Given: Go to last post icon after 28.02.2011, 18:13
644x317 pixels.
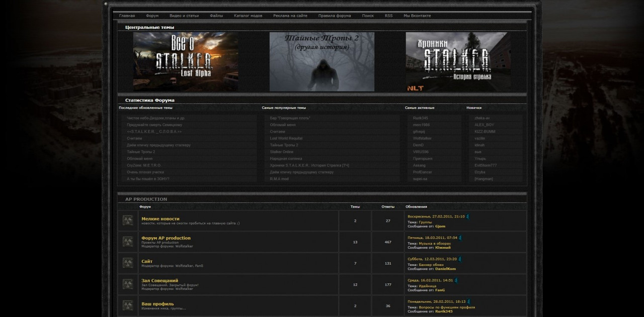Looking at the screenshot, I should [x=469, y=301].
